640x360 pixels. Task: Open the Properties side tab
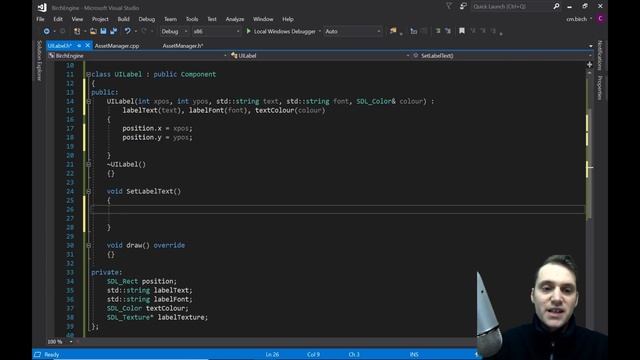coord(600,87)
